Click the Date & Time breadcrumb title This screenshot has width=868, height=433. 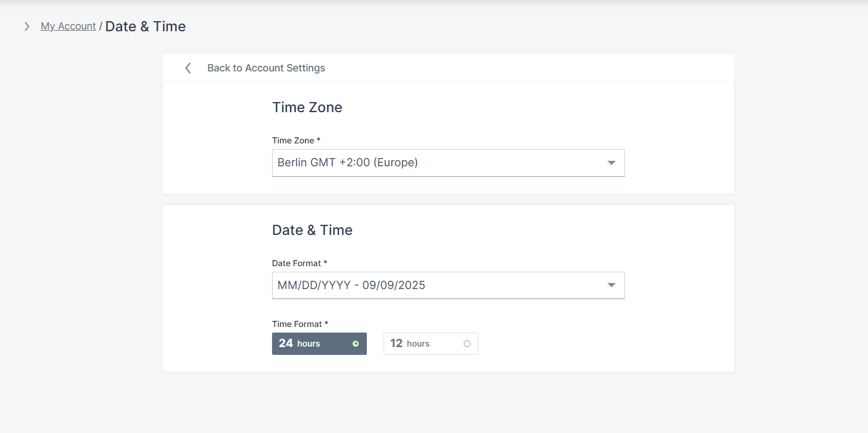tap(146, 26)
